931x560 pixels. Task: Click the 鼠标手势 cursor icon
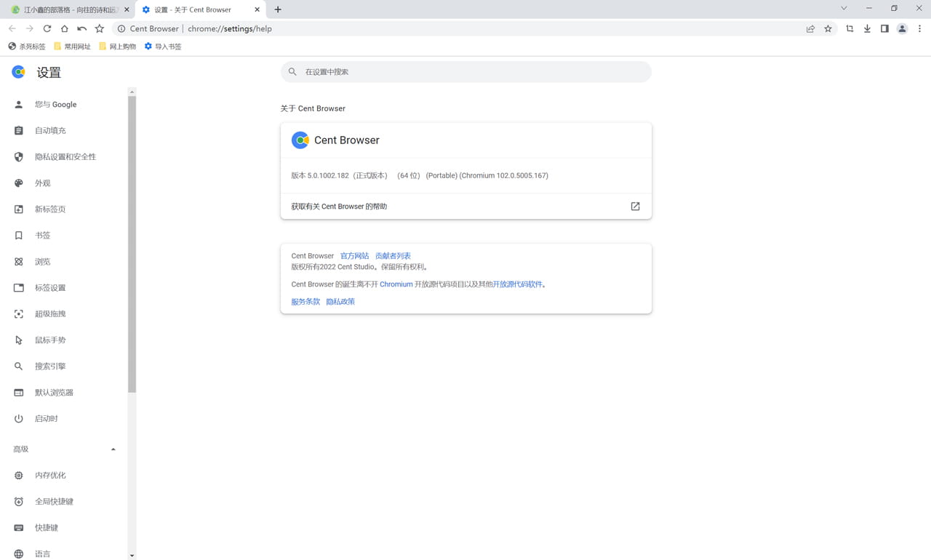point(19,340)
